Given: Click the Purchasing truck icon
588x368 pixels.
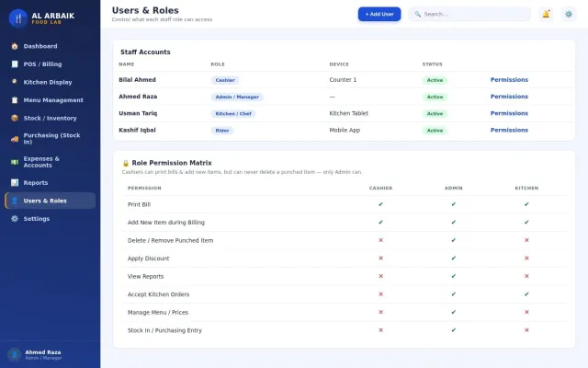Looking at the screenshot, I should coord(15,139).
